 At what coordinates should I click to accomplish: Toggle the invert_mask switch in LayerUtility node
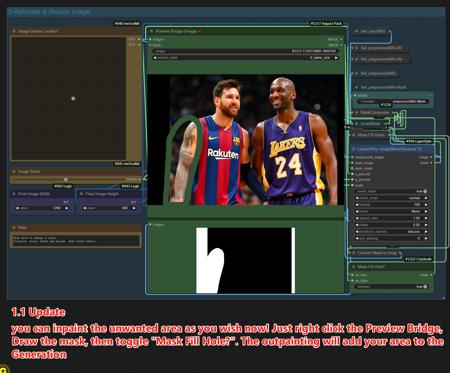coord(425,191)
